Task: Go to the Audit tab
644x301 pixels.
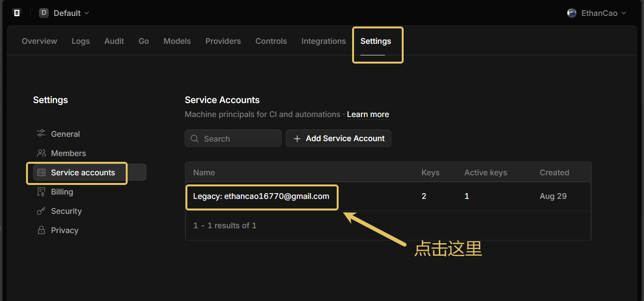Action: [x=114, y=41]
